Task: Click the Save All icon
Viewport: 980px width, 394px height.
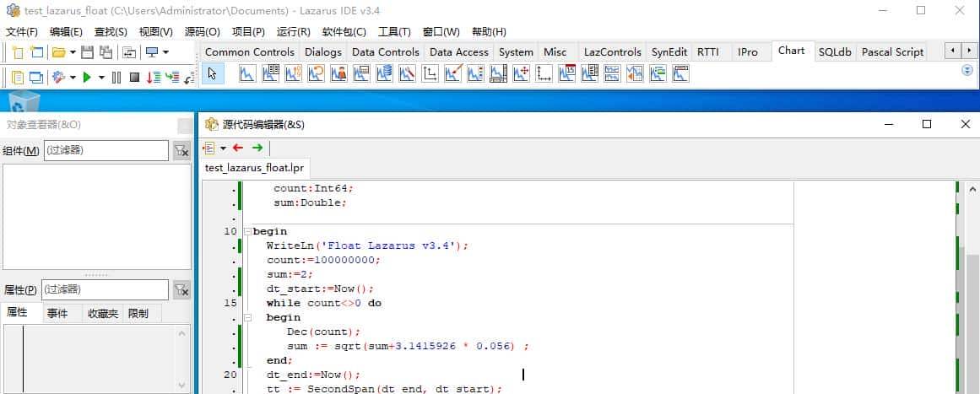Action: [106, 52]
